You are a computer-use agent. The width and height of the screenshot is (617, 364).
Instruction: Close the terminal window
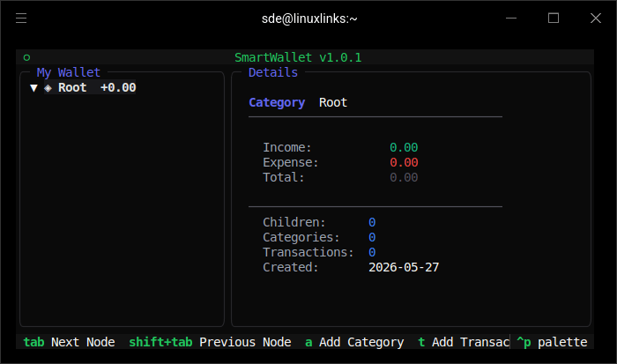pos(596,19)
